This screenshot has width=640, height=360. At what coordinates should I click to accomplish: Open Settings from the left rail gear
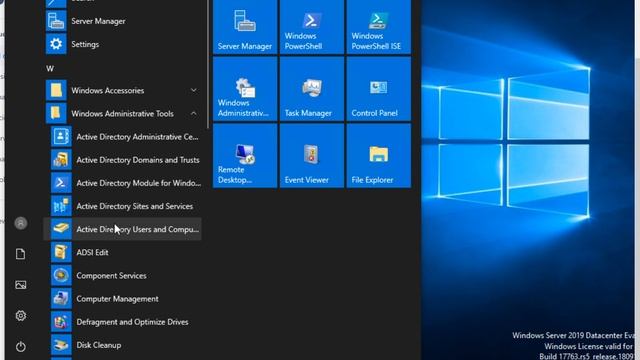[20, 316]
